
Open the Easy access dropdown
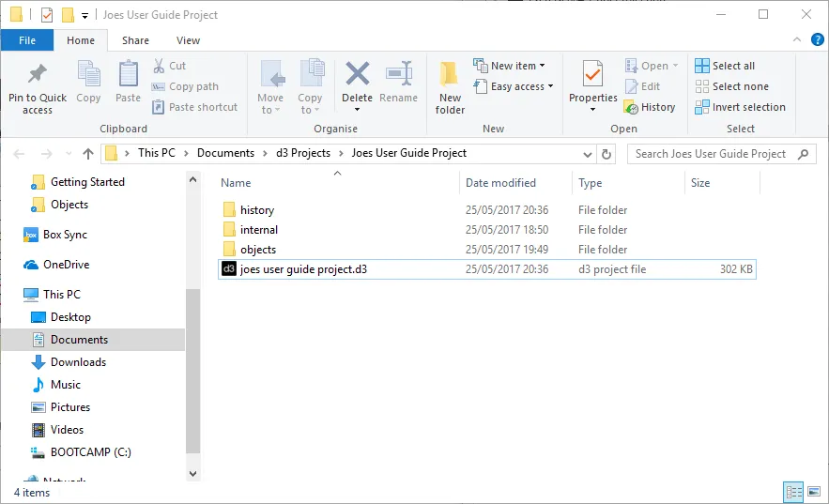[514, 86]
